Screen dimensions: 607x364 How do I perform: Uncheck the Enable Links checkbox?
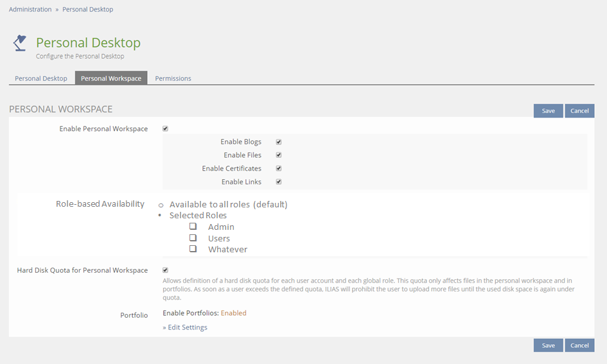point(279,182)
